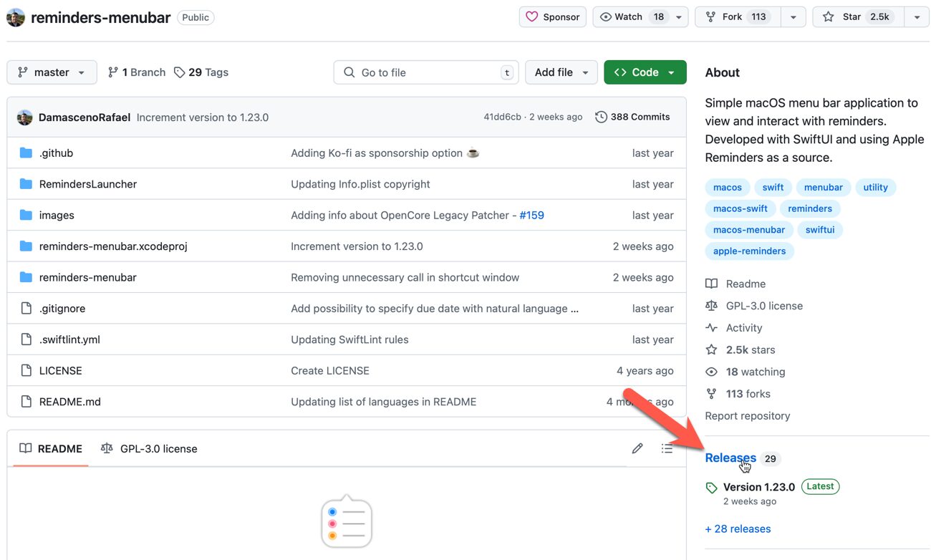Open the Activity link

click(734, 328)
